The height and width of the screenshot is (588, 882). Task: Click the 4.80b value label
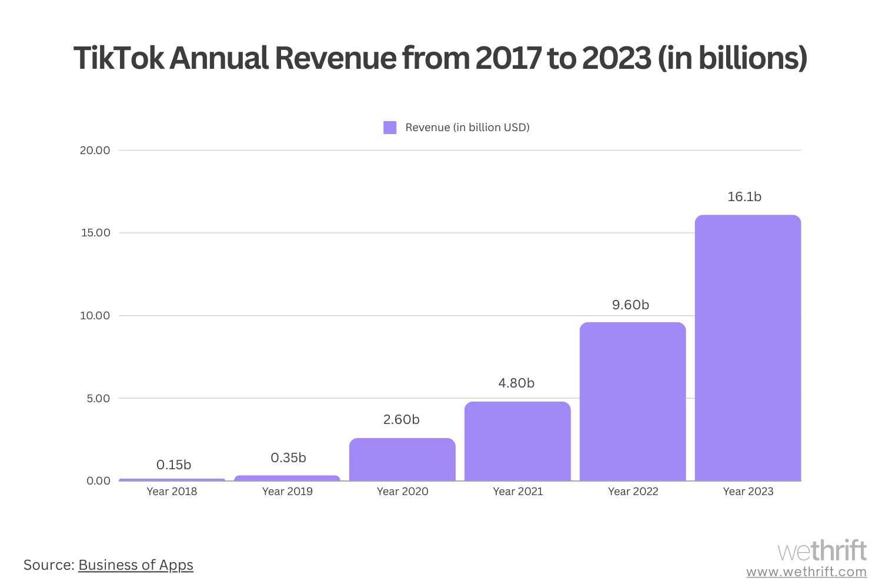click(516, 383)
